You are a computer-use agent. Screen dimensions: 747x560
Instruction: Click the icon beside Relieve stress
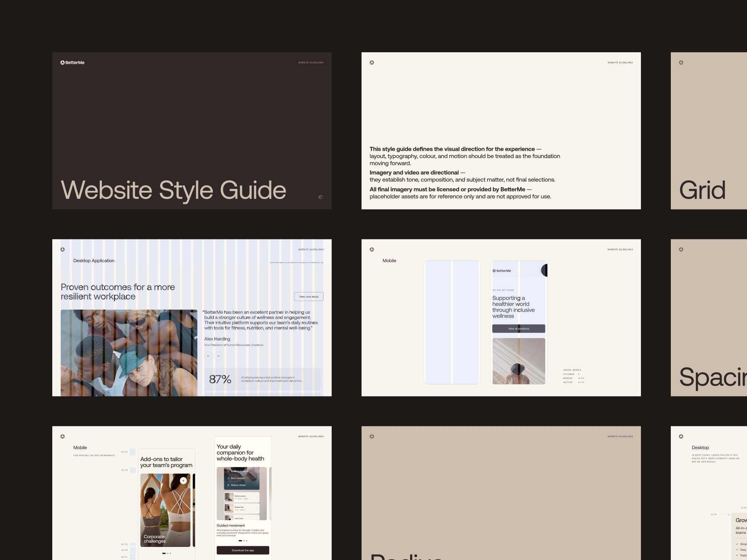tap(228, 485)
